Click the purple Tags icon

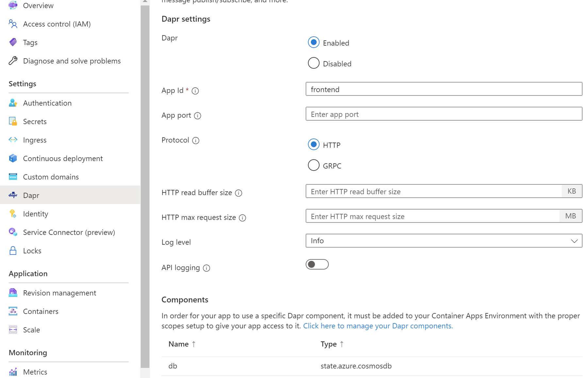click(x=13, y=42)
